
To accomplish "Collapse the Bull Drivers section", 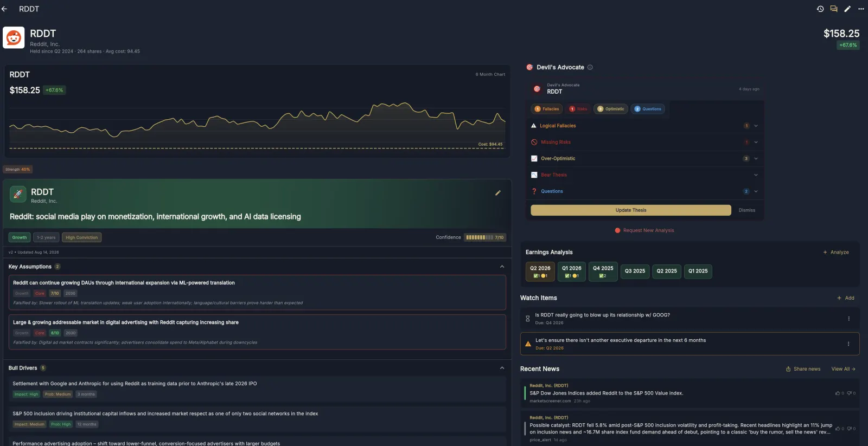I will click(x=502, y=368).
